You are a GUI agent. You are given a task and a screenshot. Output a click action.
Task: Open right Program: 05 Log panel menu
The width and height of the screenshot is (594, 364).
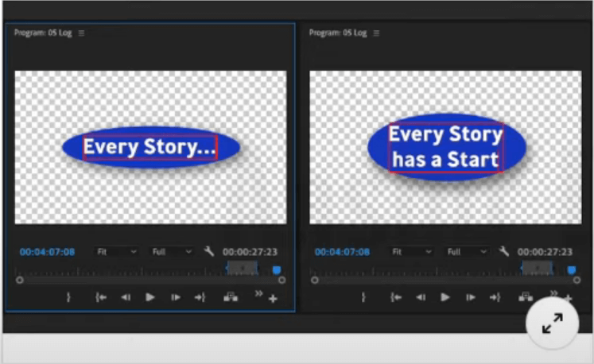[x=376, y=33]
